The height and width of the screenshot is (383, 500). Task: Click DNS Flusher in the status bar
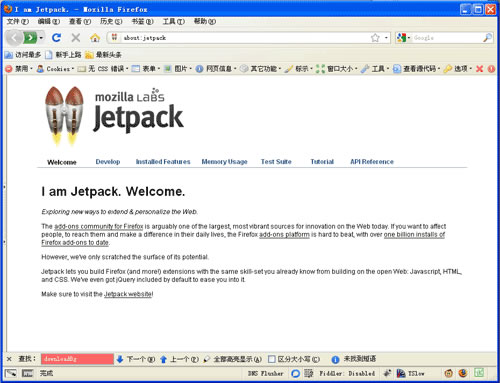click(266, 373)
